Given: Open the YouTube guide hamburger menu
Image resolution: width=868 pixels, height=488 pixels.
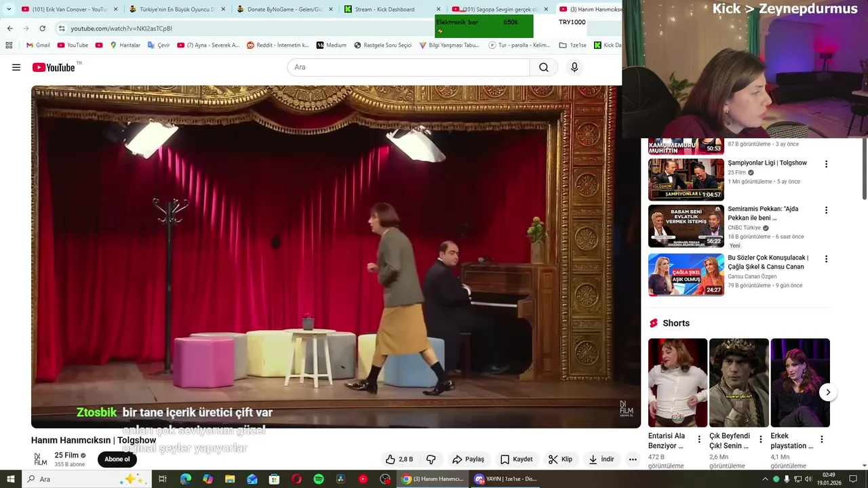Looking at the screenshot, I should click(16, 67).
